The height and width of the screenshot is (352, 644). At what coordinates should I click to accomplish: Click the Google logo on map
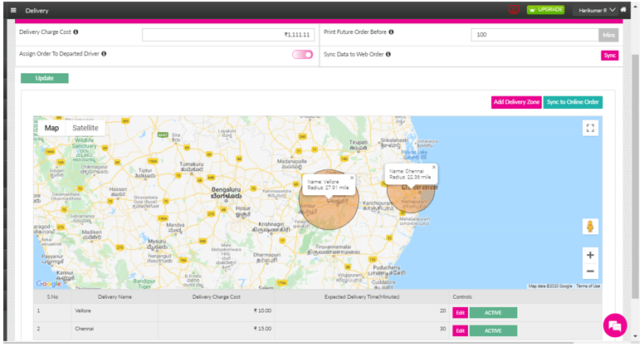[48, 283]
